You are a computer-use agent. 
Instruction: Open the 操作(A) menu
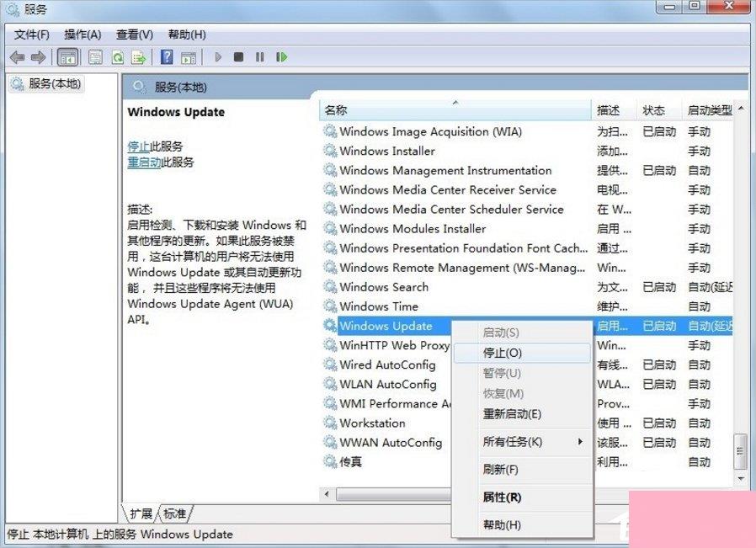tap(83, 35)
